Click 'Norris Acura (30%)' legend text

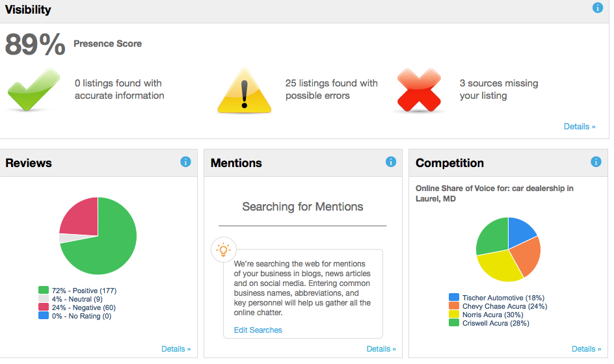pyautogui.click(x=492, y=315)
